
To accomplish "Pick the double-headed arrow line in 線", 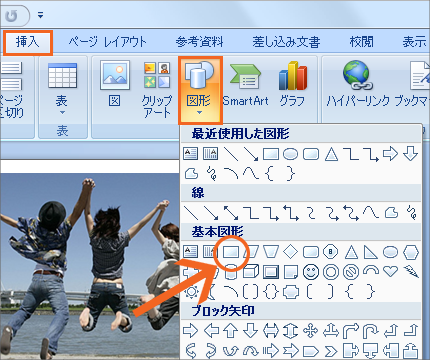I will coord(231,213).
